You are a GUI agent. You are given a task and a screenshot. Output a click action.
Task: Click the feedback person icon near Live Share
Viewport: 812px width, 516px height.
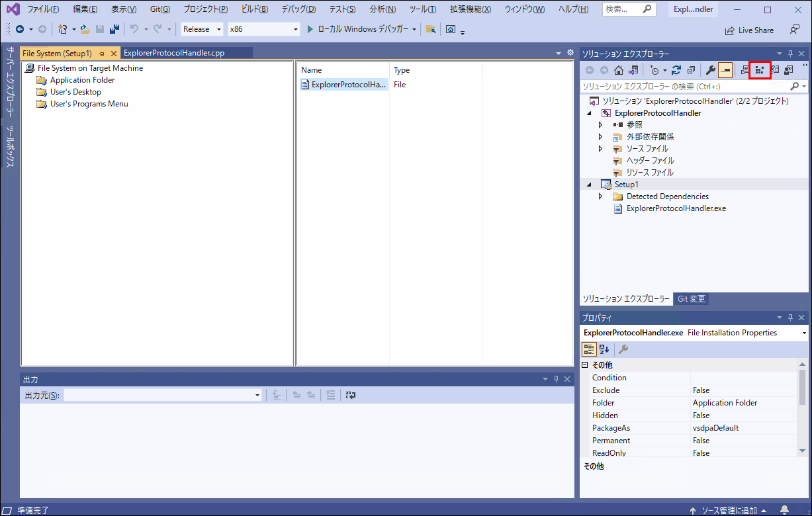coord(795,30)
